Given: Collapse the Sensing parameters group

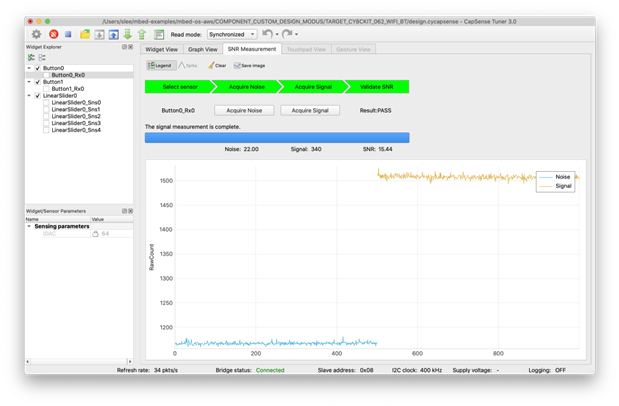Looking at the screenshot, I should (x=29, y=226).
